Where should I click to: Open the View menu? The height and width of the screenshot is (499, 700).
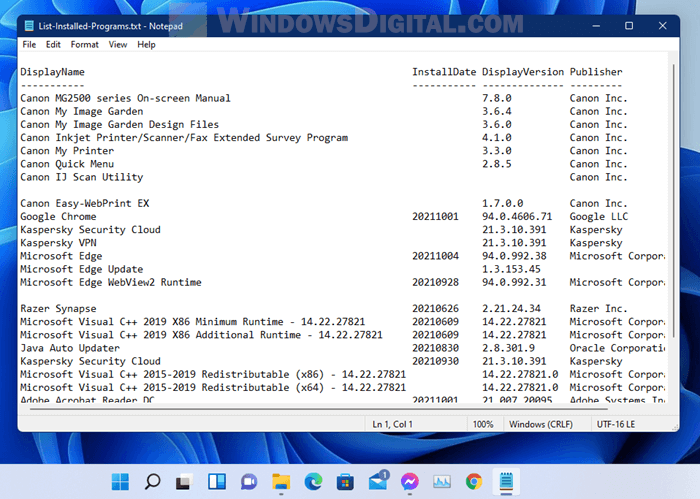[118, 45]
